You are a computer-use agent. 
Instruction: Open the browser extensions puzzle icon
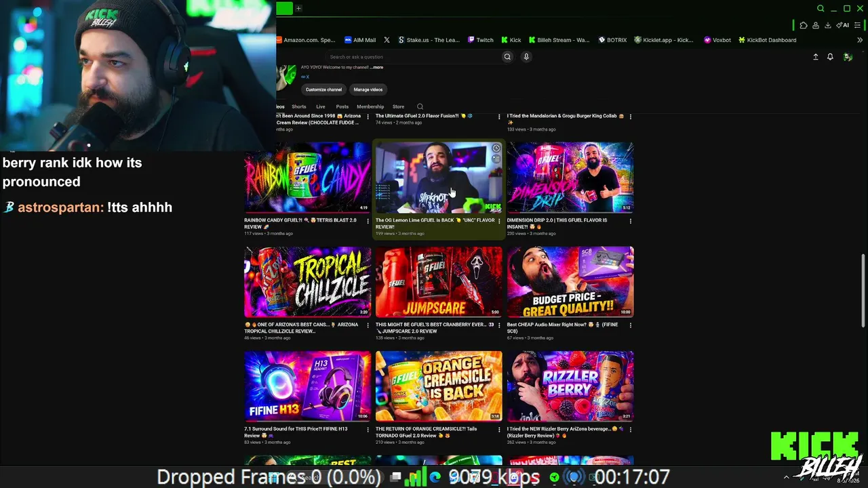(x=804, y=25)
